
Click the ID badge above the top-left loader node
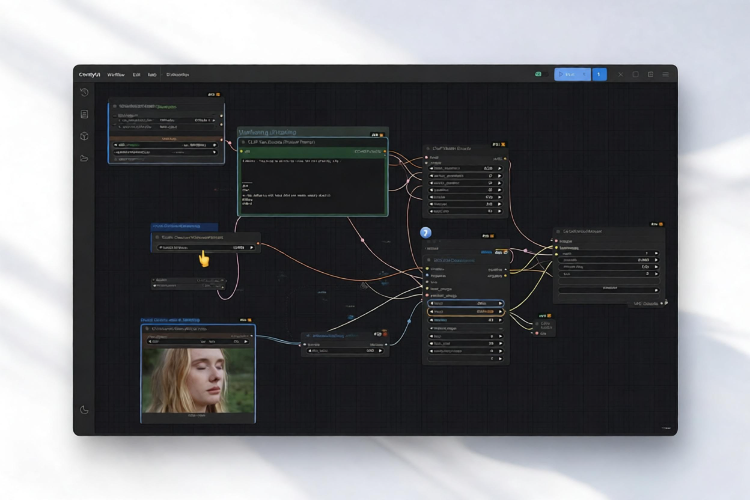tap(214, 95)
